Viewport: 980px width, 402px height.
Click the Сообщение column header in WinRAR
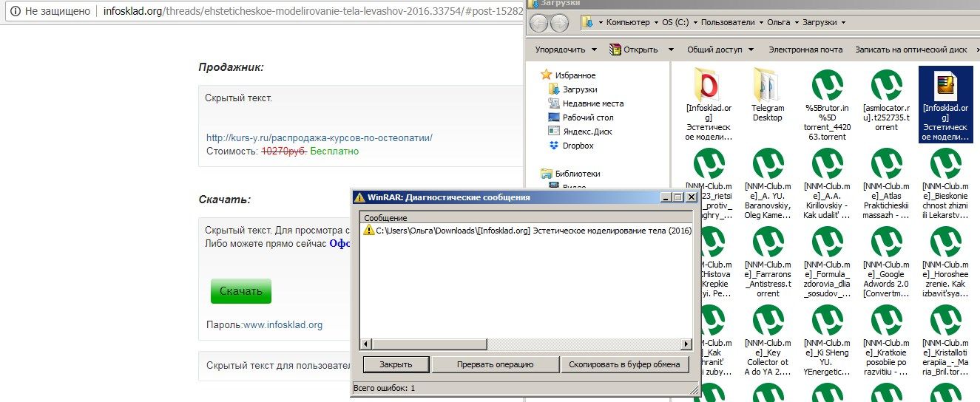click(x=526, y=218)
